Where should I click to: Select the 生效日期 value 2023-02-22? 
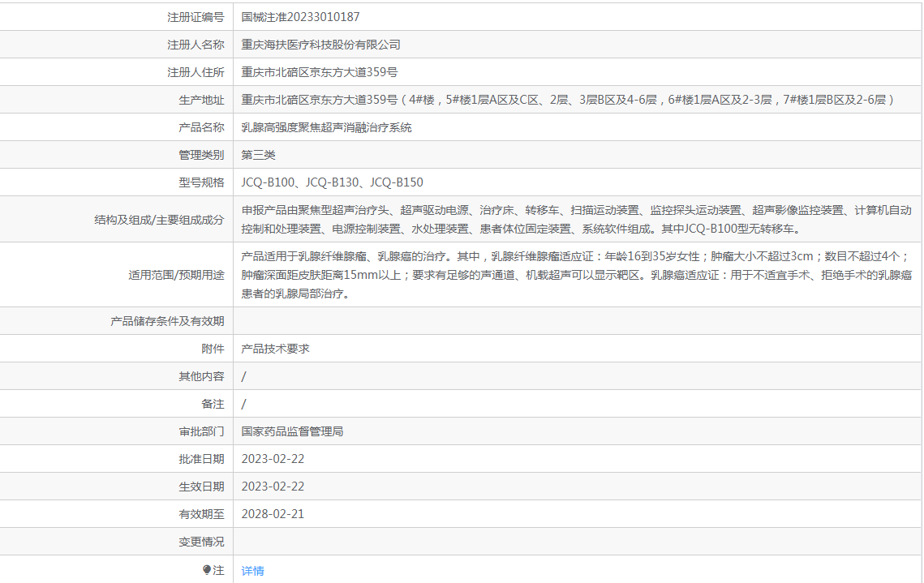273,487
